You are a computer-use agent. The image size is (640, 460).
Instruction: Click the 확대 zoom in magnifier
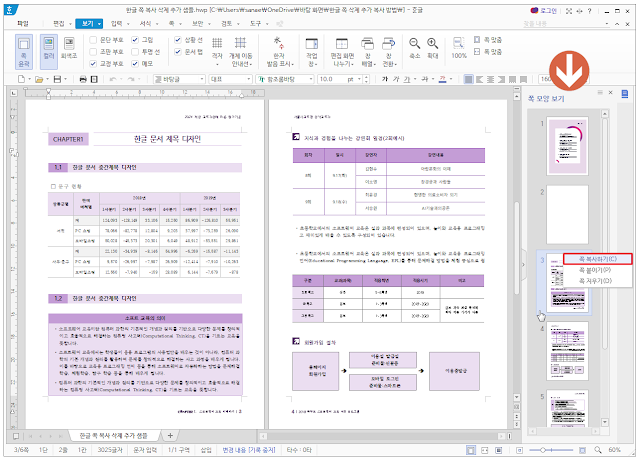(x=433, y=48)
